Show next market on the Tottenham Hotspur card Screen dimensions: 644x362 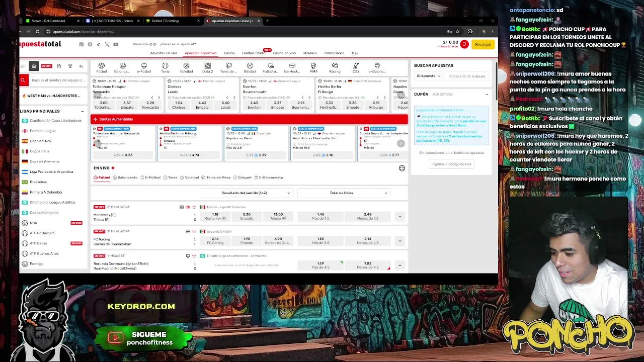tap(159, 98)
